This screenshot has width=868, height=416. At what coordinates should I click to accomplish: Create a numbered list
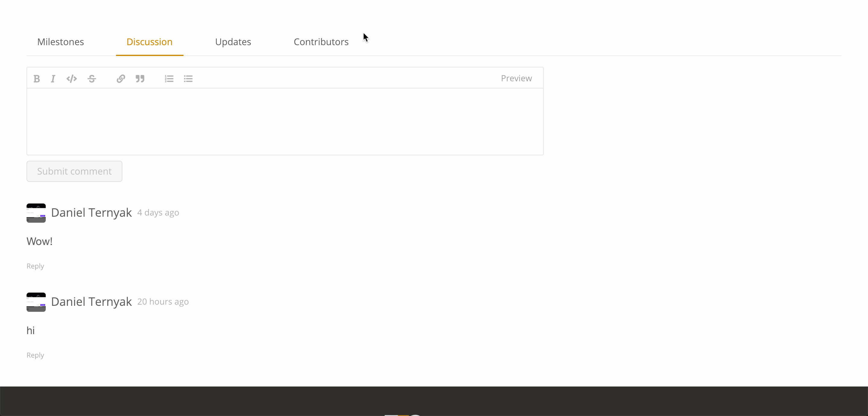pyautogui.click(x=169, y=79)
